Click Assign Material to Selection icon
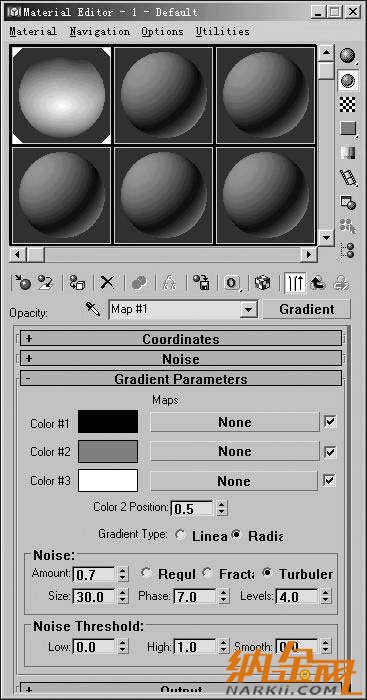This screenshot has width=367, height=700. pyautogui.click(x=77, y=283)
